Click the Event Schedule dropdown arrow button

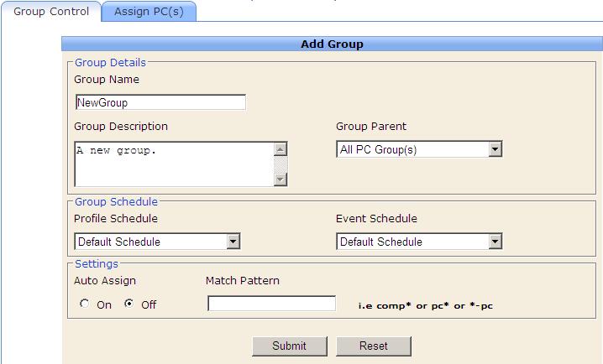pos(495,242)
